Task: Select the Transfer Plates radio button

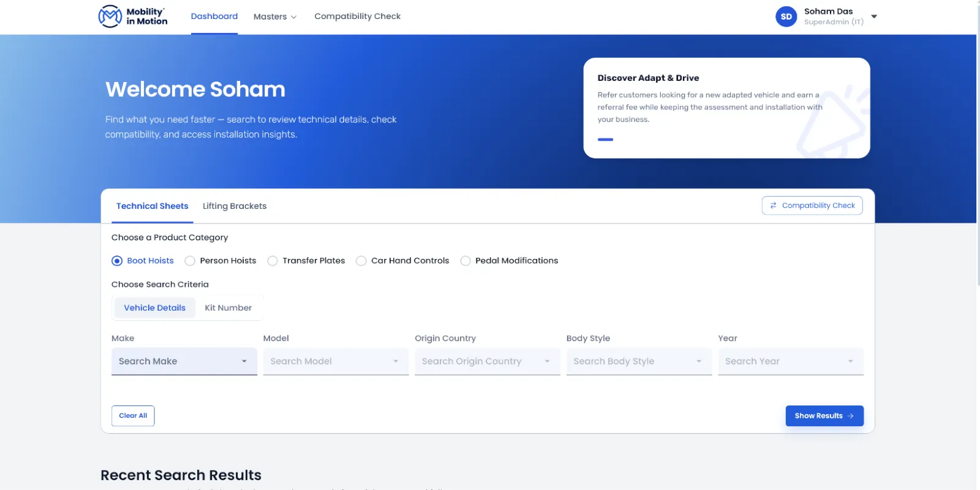Action: tap(273, 261)
